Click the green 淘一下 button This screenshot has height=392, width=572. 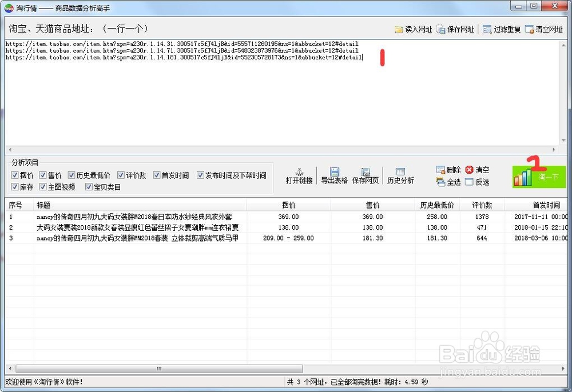point(538,177)
